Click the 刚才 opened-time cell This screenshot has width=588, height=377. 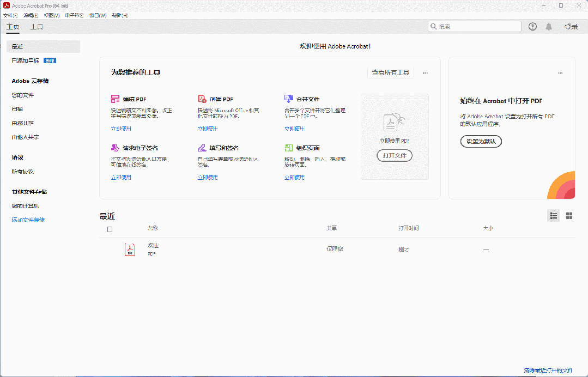pos(404,249)
